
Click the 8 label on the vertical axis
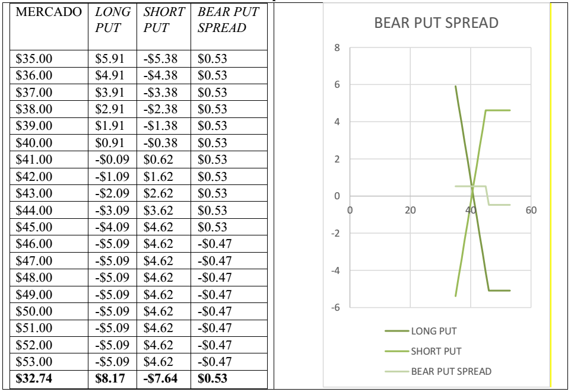[337, 49]
